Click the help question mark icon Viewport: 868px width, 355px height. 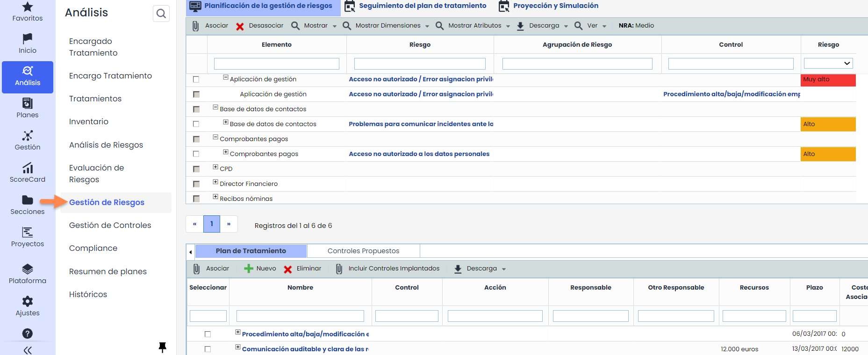click(28, 334)
